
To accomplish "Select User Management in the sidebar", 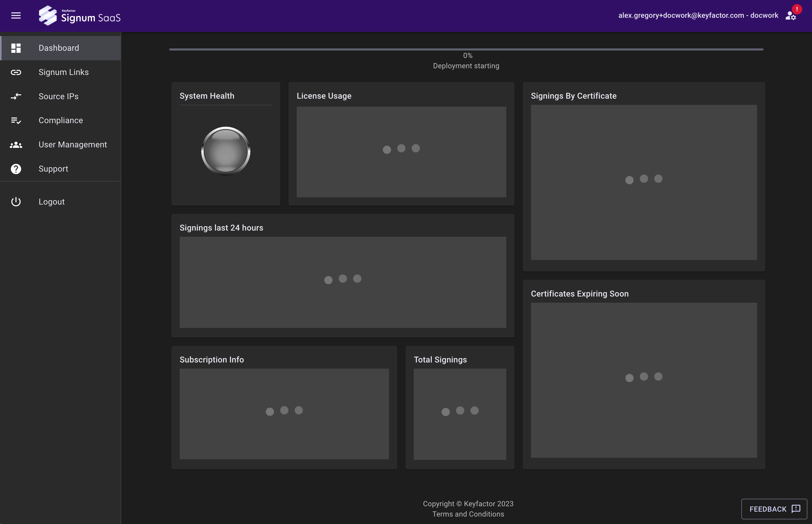I will tap(72, 145).
